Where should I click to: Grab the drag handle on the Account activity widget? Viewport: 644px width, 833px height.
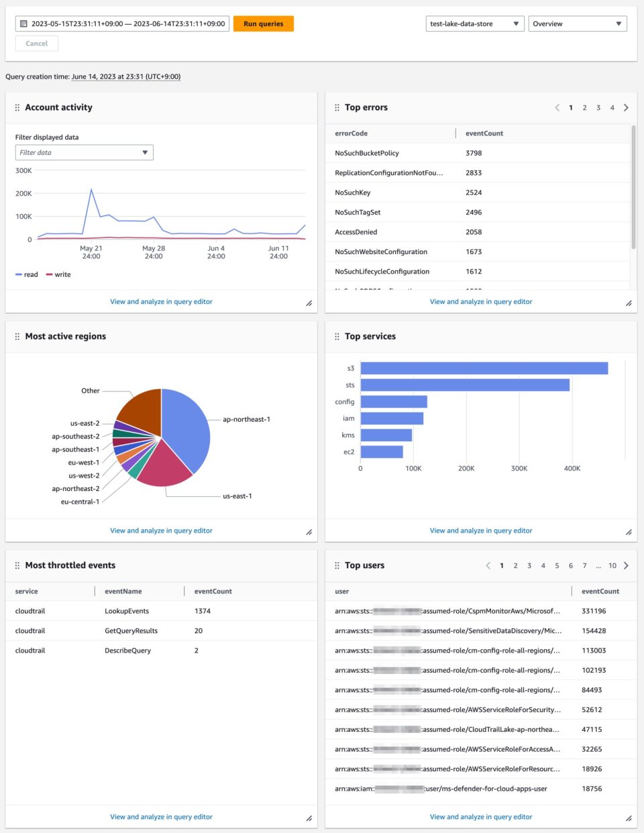click(x=17, y=107)
